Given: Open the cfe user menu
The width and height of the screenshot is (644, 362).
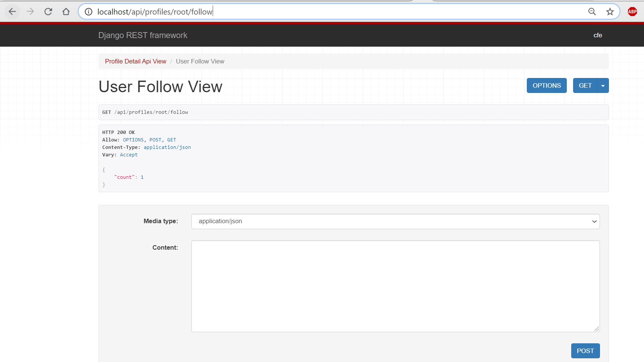Looking at the screenshot, I should [x=598, y=35].
